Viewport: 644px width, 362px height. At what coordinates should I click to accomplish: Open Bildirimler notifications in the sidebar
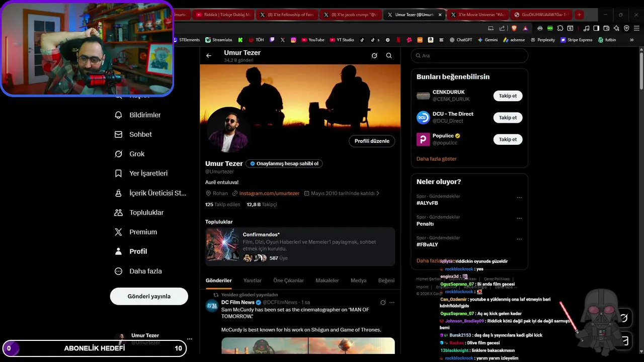pyautogui.click(x=138, y=115)
